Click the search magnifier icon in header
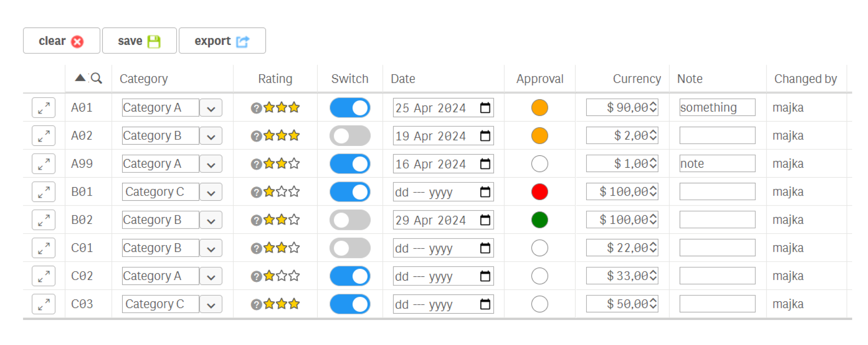 pyautogui.click(x=96, y=78)
